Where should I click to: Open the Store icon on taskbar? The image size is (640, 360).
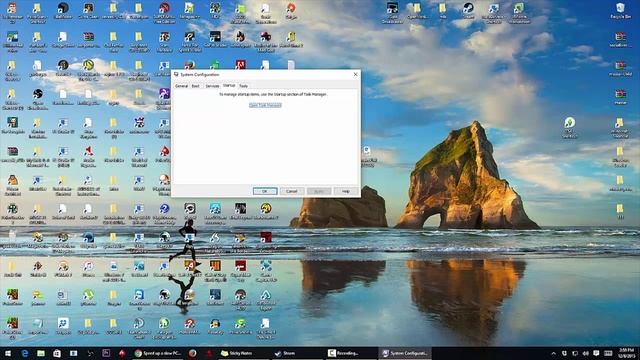(57, 353)
